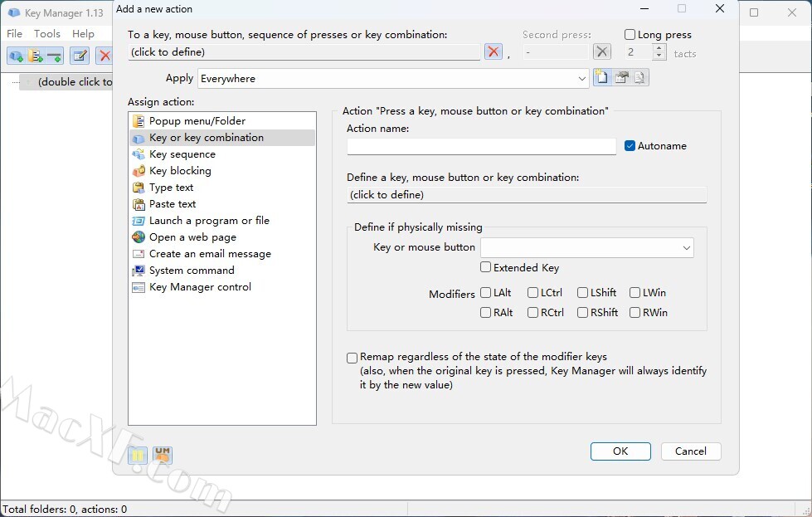Select the Paste text icon in action list
This screenshot has width=812, height=517.
pyautogui.click(x=139, y=204)
